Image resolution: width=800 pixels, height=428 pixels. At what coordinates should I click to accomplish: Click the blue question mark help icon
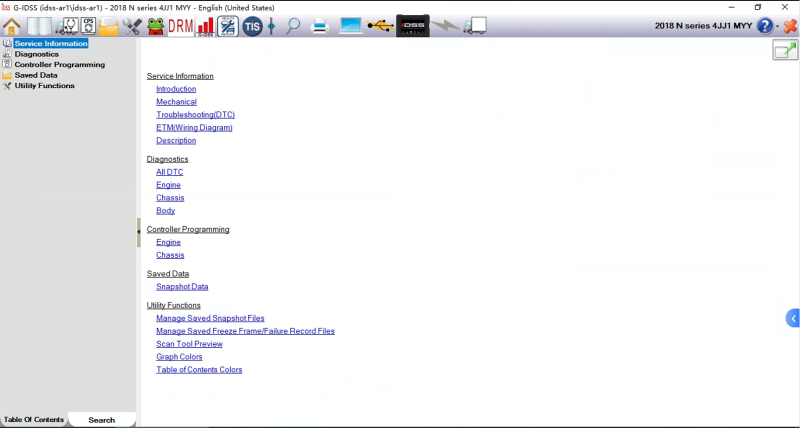click(x=765, y=26)
